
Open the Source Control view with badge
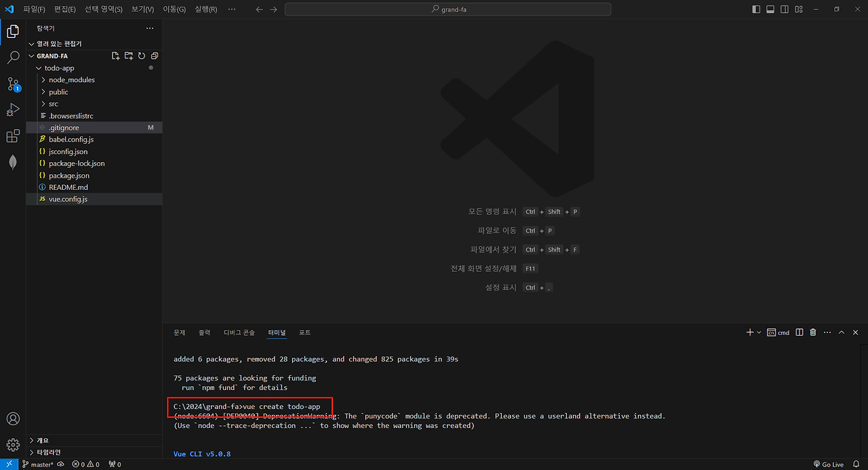tap(13, 84)
